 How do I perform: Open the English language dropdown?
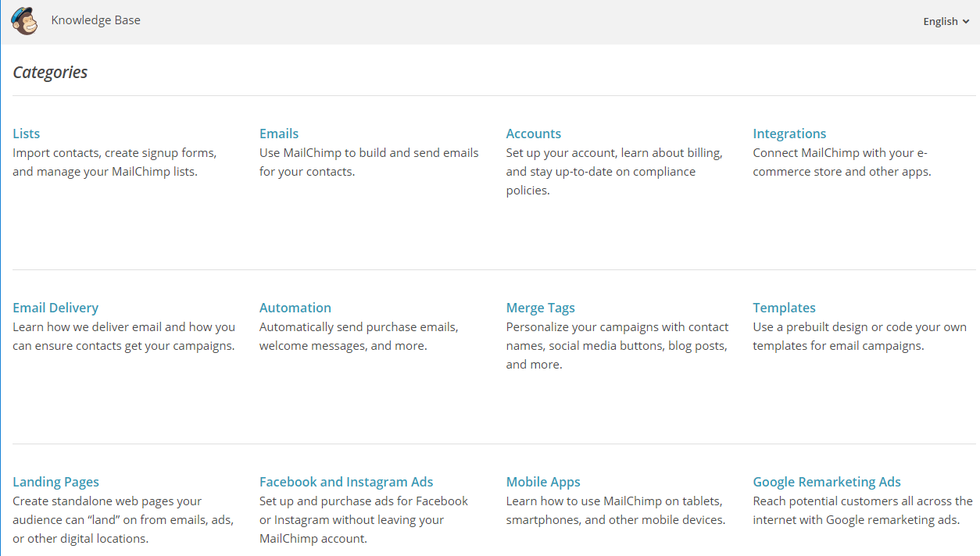click(940, 21)
